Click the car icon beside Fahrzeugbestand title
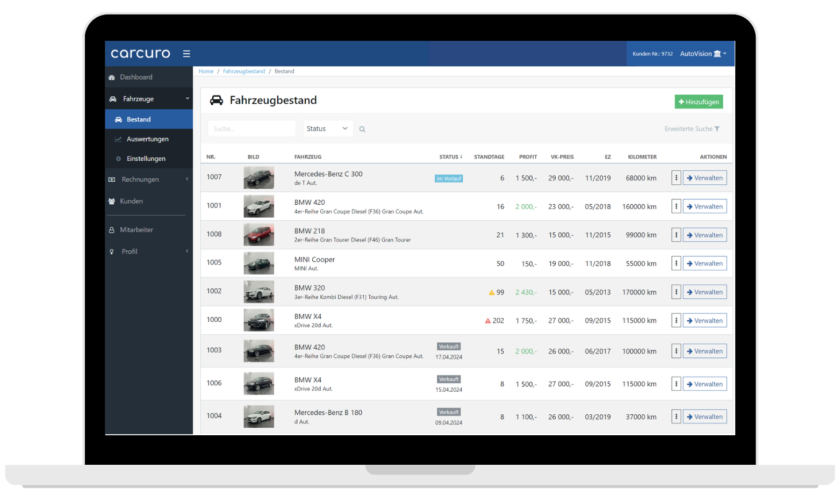840x504 pixels. point(216,100)
